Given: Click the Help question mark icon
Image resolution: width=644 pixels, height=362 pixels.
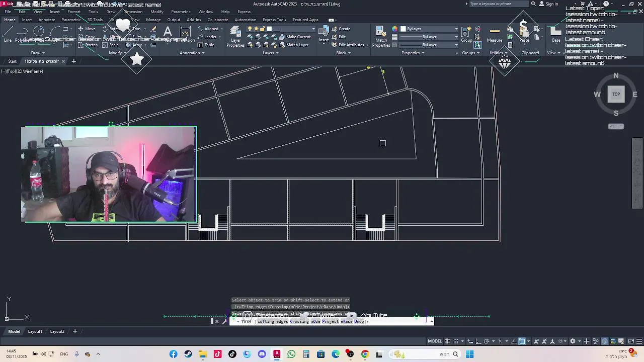Looking at the screenshot, I should pyautogui.click(x=606, y=4).
